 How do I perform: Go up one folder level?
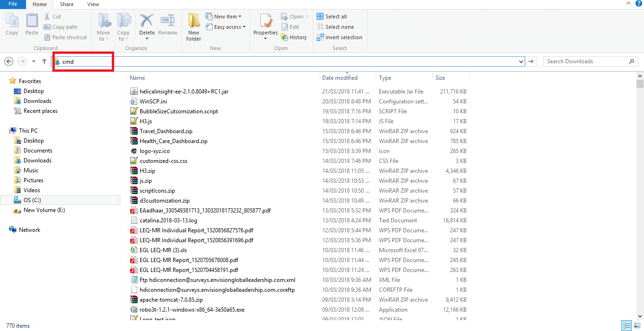point(44,61)
